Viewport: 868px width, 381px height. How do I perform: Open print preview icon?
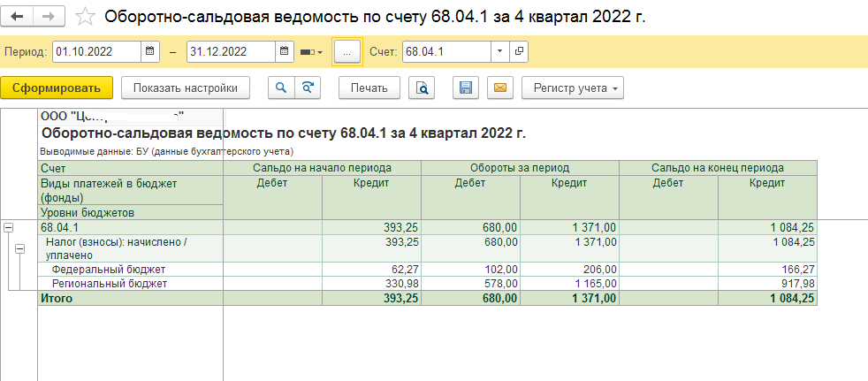point(423,88)
